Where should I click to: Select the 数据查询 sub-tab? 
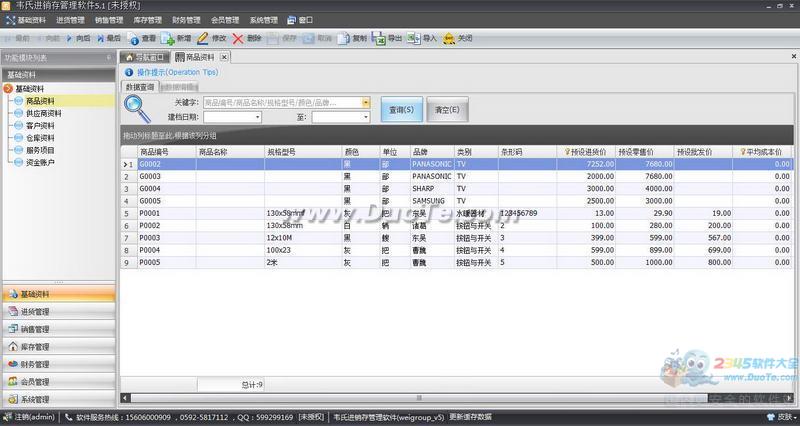(140, 87)
